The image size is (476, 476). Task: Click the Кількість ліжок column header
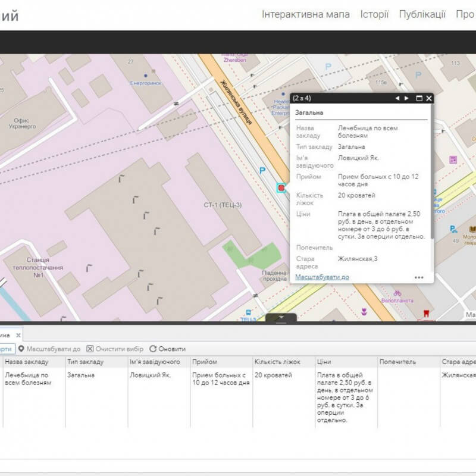pyautogui.click(x=277, y=362)
